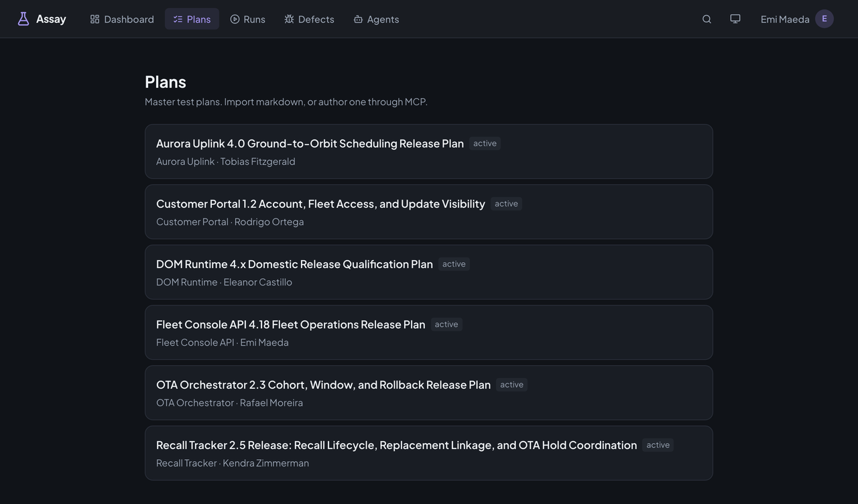Open DOM Runtime 4.x Domestic Release plan
Image resolution: width=858 pixels, height=504 pixels.
pyautogui.click(x=429, y=272)
